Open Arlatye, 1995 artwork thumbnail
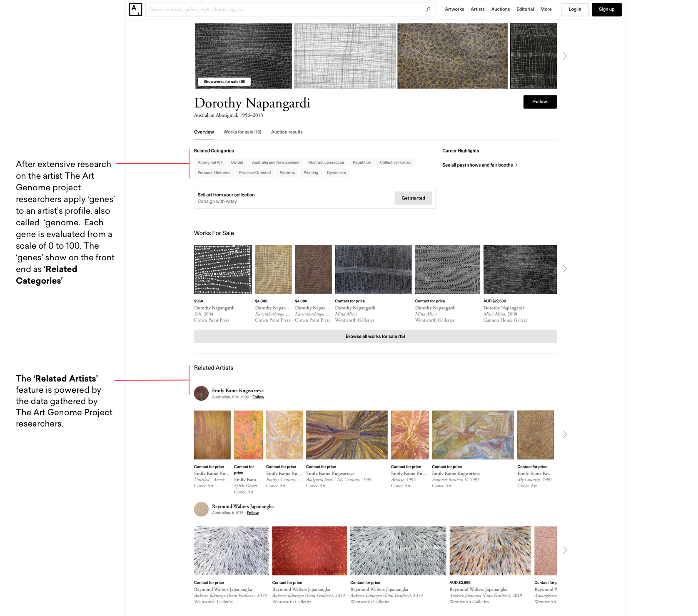This screenshot has width=698, height=616. pyautogui.click(x=410, y=435)
